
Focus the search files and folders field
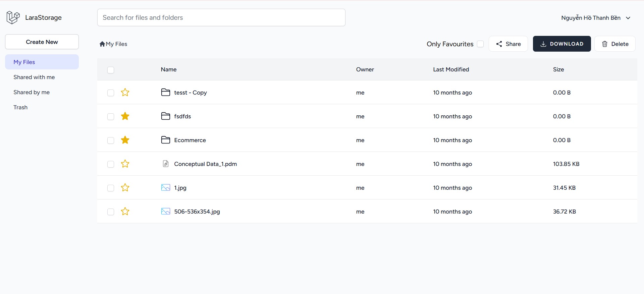(221, 17)
